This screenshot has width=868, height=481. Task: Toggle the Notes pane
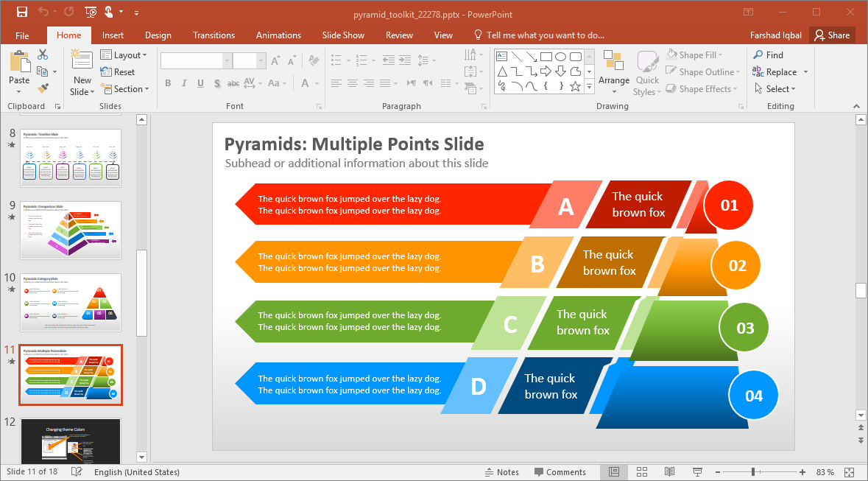(501, 472)
